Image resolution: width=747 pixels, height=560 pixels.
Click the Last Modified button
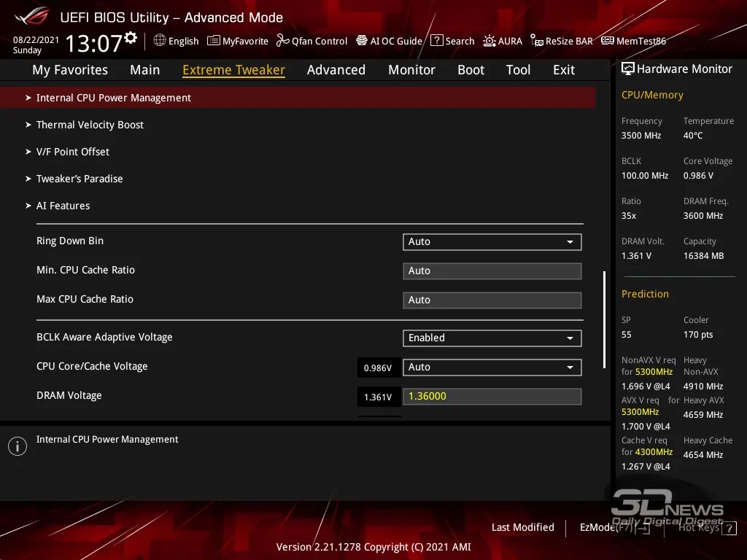522,528
